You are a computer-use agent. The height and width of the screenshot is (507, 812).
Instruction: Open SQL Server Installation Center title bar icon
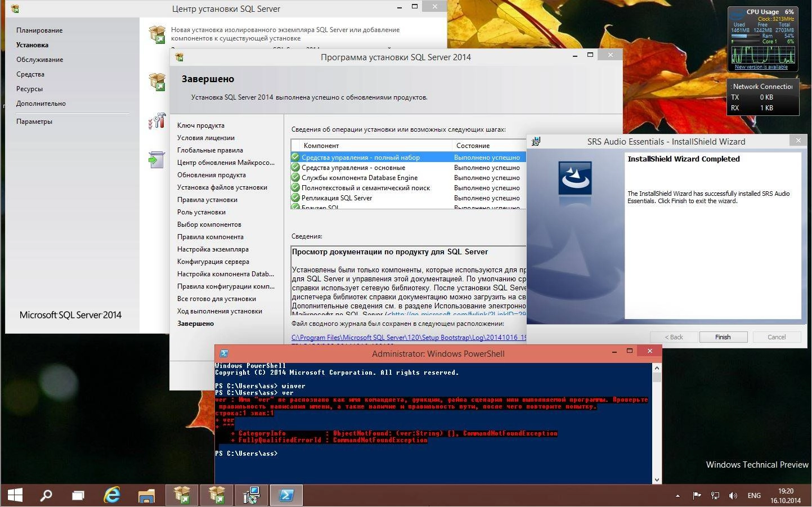click(x=15, y=8)
